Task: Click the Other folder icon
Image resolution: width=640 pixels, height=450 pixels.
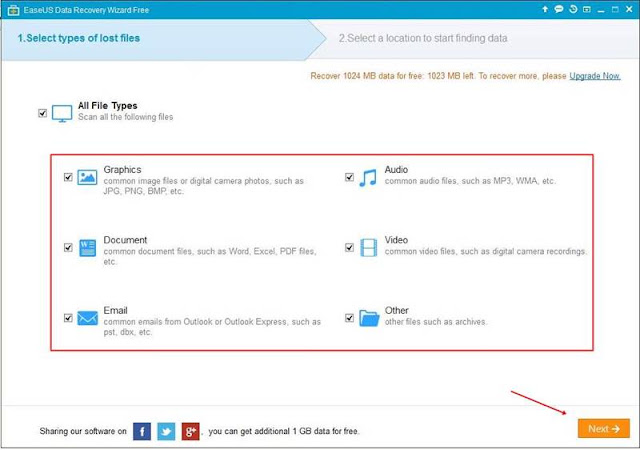Action: (369, 318)
